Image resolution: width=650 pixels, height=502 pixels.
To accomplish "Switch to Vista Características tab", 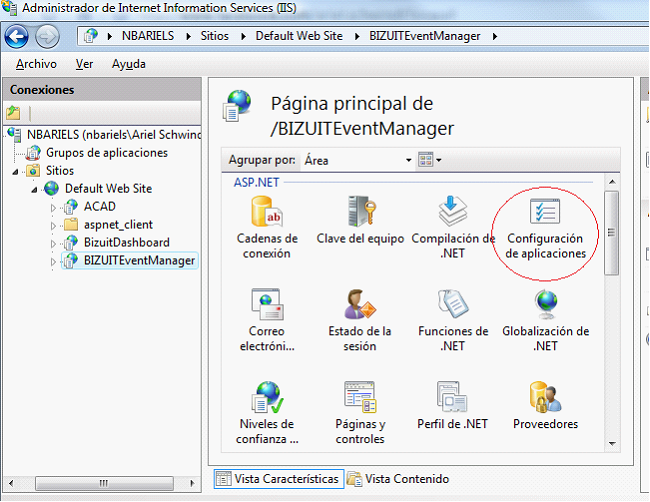I will (279, 479).
